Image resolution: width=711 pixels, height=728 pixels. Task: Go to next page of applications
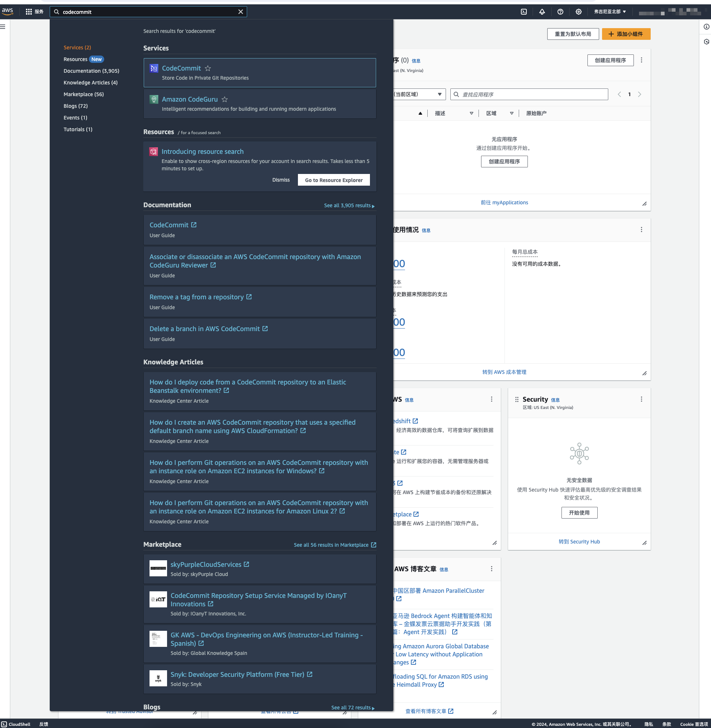(639, 94)
